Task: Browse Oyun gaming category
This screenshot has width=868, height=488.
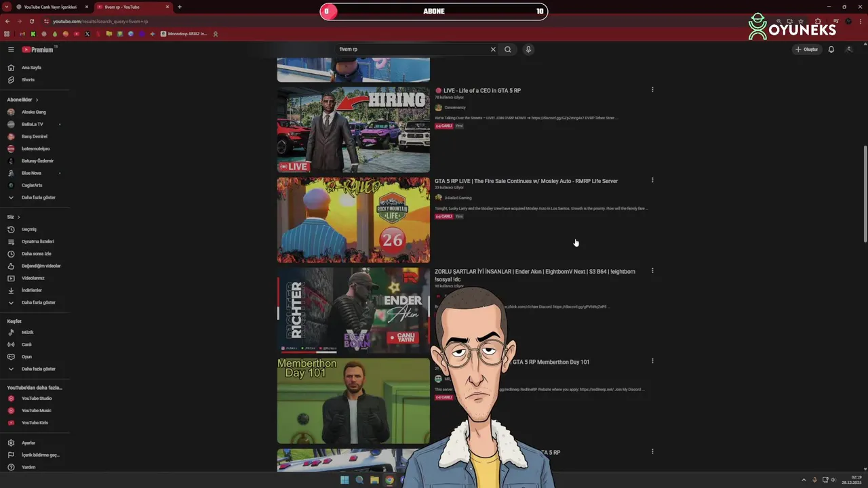Action: point(26,357)
